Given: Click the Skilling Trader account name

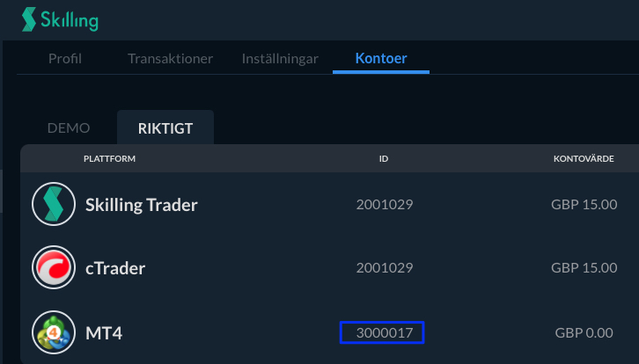Looking at the screenshot, I should pyautogui.click(x=142, y=204).
